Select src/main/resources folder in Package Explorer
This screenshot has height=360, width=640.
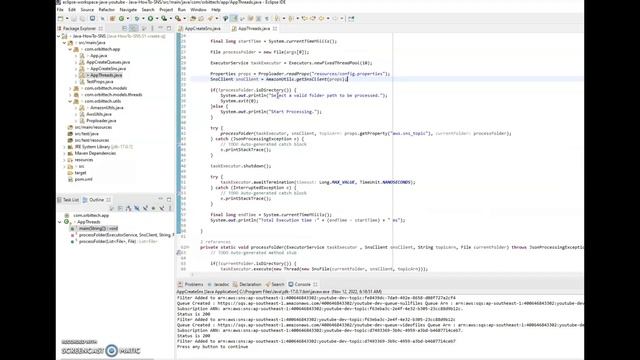93,128
